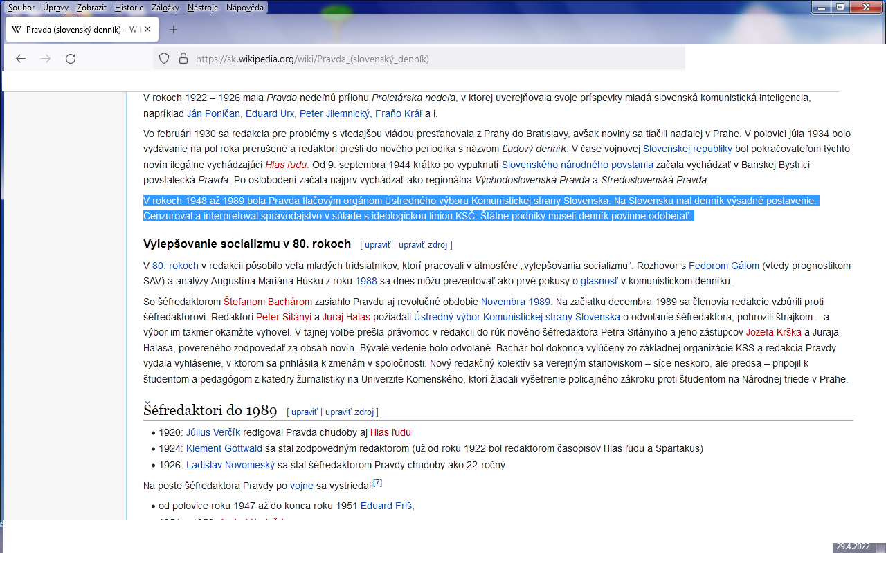Click Wikipedia favicon on the Pravda tab
Viewport: 886px width, 588px height.
pyautogui.click(x=17, y=30)
